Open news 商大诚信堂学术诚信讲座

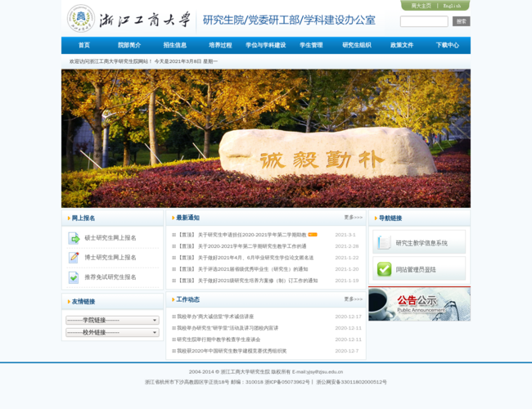click(215, 317)
